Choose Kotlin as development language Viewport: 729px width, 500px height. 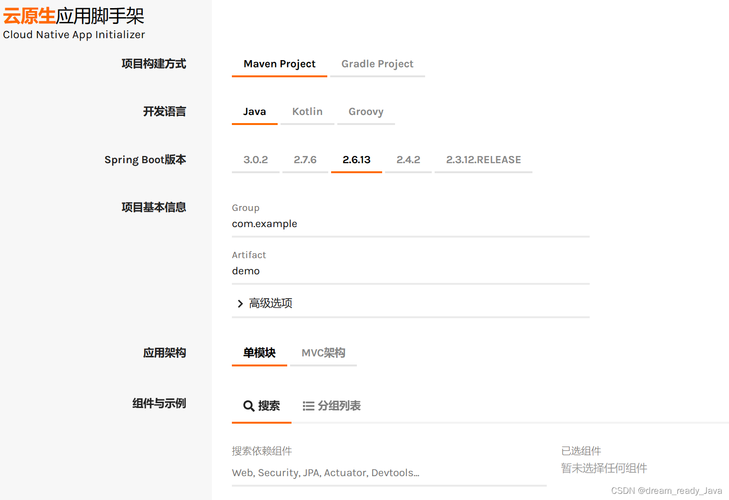coord(307,112)
